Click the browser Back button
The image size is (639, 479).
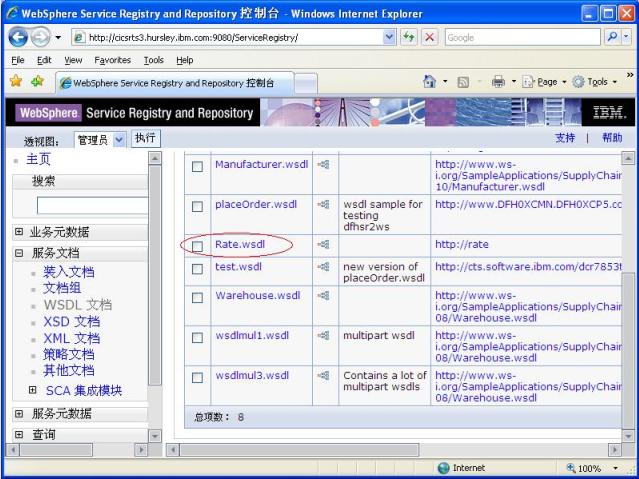(18, 38)
